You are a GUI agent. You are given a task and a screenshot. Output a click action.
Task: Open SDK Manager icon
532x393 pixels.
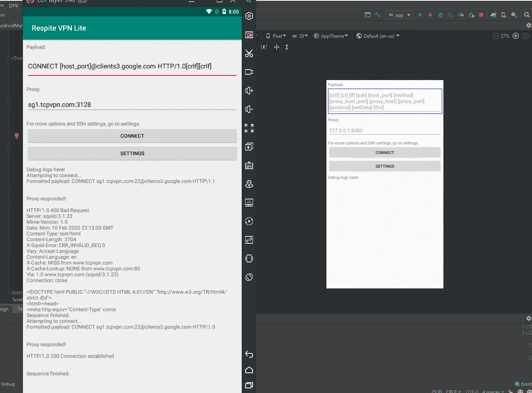(x=514, y=15)
